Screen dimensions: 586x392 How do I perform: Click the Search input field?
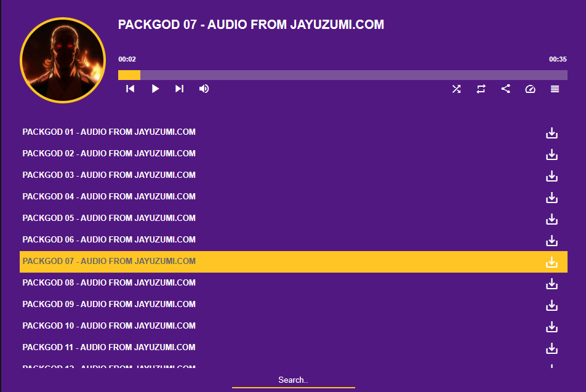tap(293, 380)
